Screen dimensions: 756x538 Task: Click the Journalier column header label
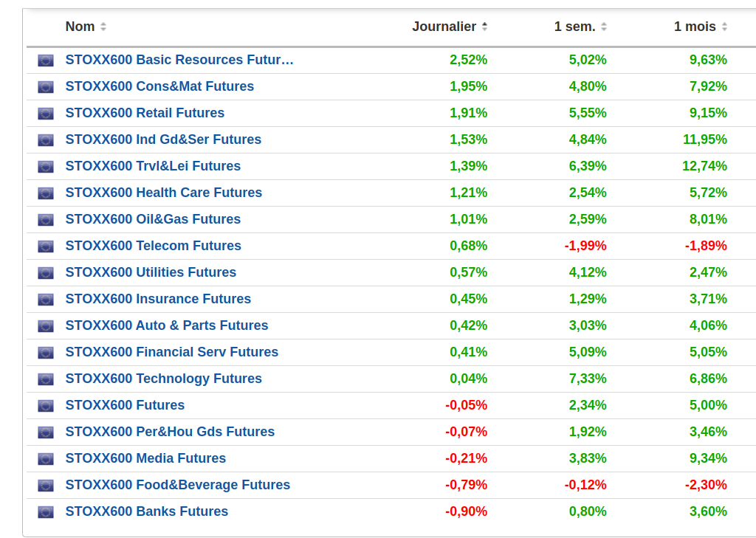tap(444, 27)
